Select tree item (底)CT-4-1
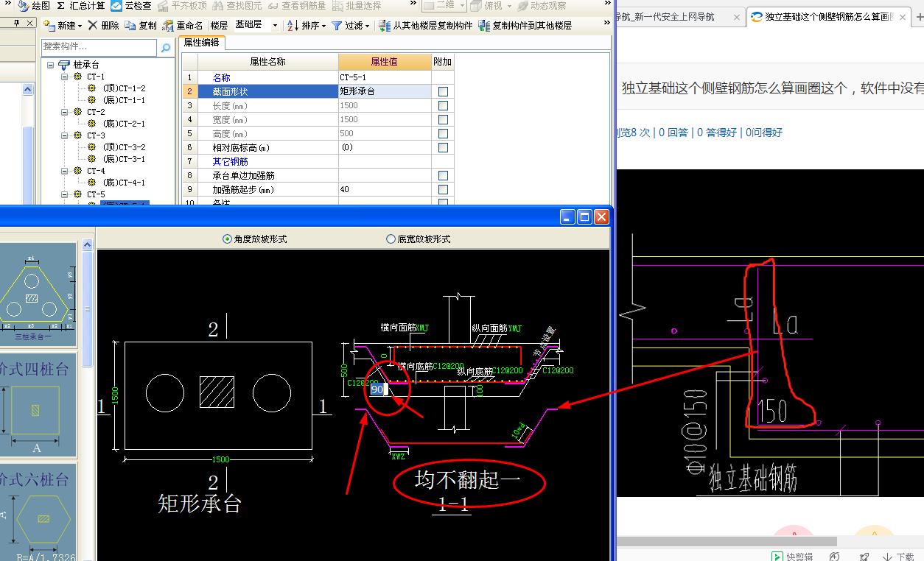 point(124,183)
